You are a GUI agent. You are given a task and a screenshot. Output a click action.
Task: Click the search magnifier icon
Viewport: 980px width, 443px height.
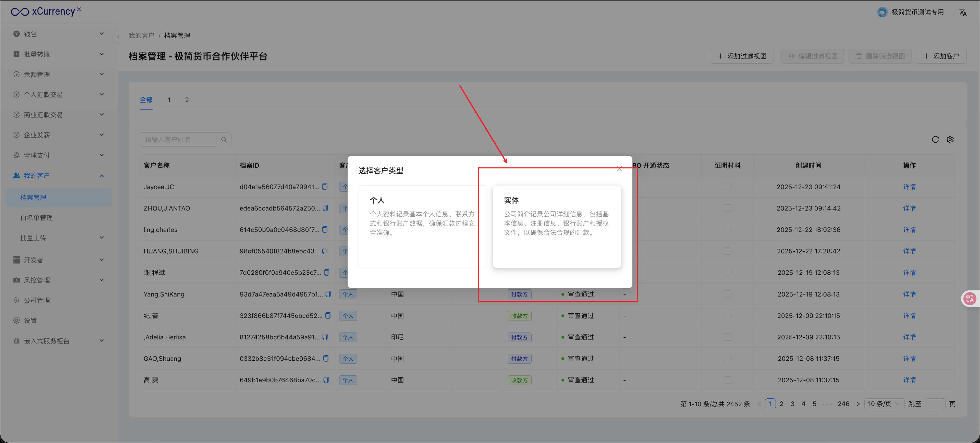pyautogui.click(x=224, y=140)
